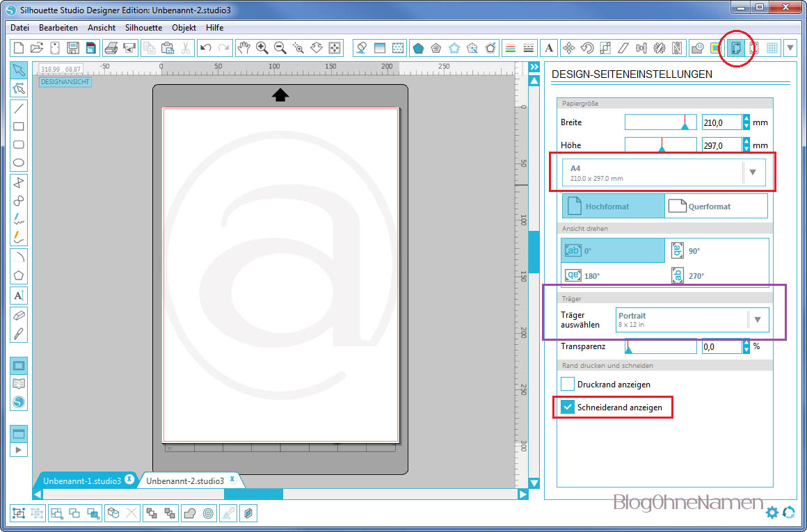Image resolution: width=807 pixels, height=532 pixels.
Task: Expand the Träger auswählen Portrait dropdown
Action: [x=757, y=320]
